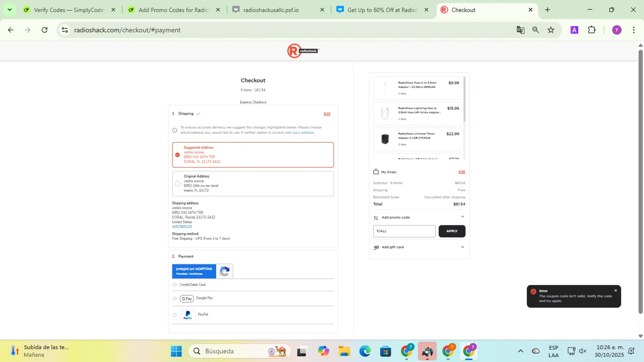Open Windows Start menu

click(x=176, y=351)
